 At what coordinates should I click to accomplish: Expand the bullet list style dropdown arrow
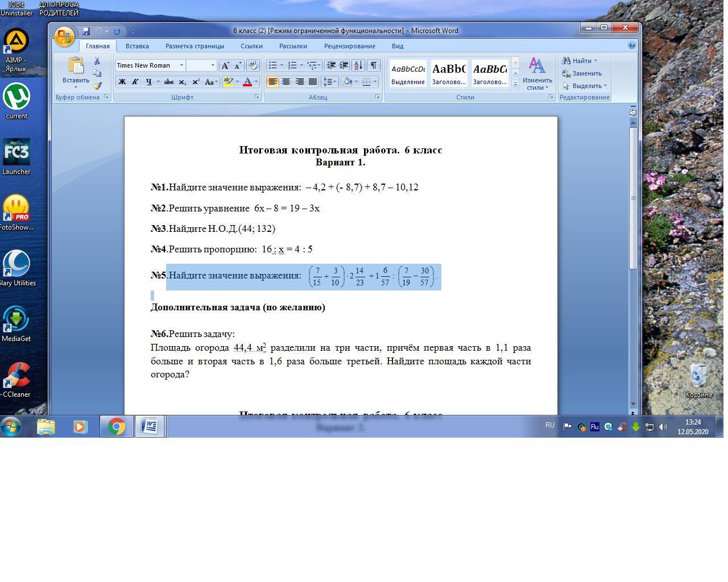[x=282, y=65]
